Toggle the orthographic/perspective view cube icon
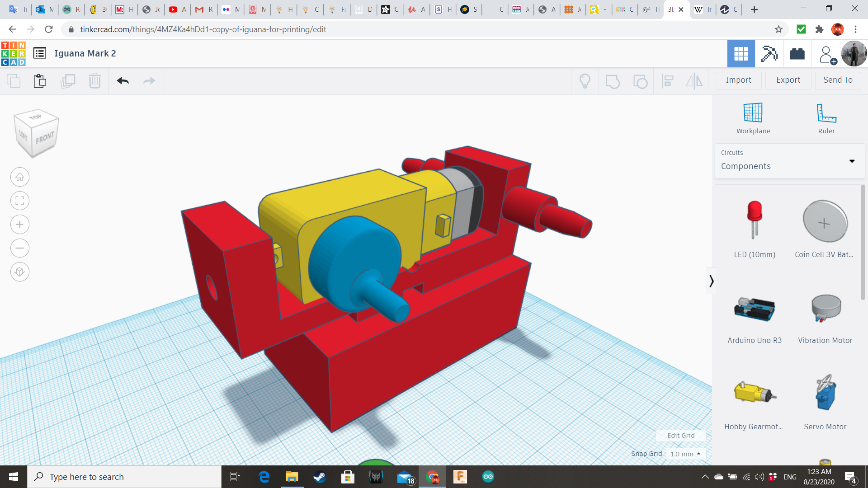Image resolution: width=868 pixels, height=488 pixels. click(20, 272)
